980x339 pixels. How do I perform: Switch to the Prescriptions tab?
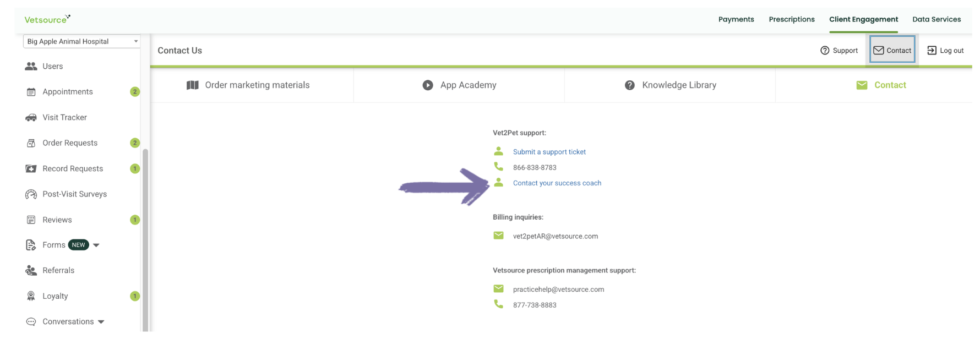click(x=792, y=19)
